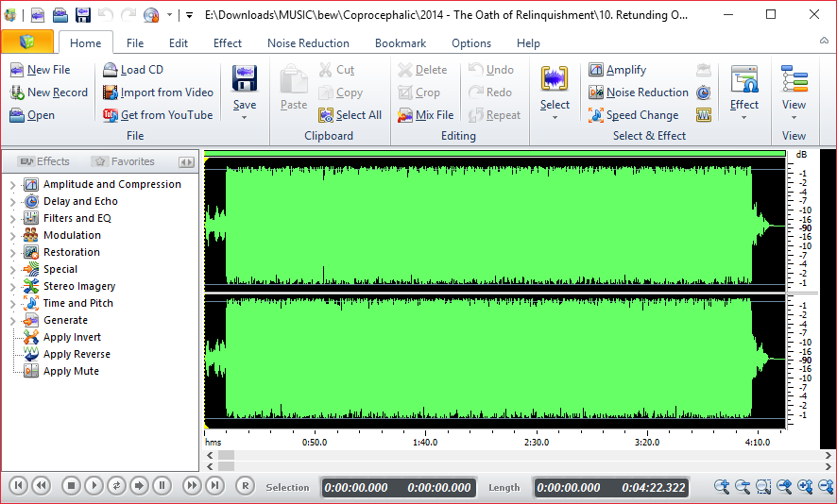Expand the Restoration category

click(13, 253)
